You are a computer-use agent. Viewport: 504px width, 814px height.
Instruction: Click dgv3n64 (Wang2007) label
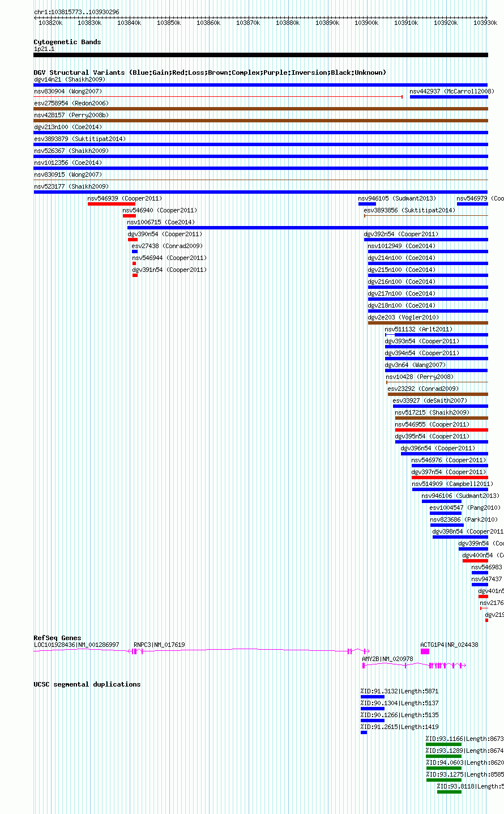point(416,365)
